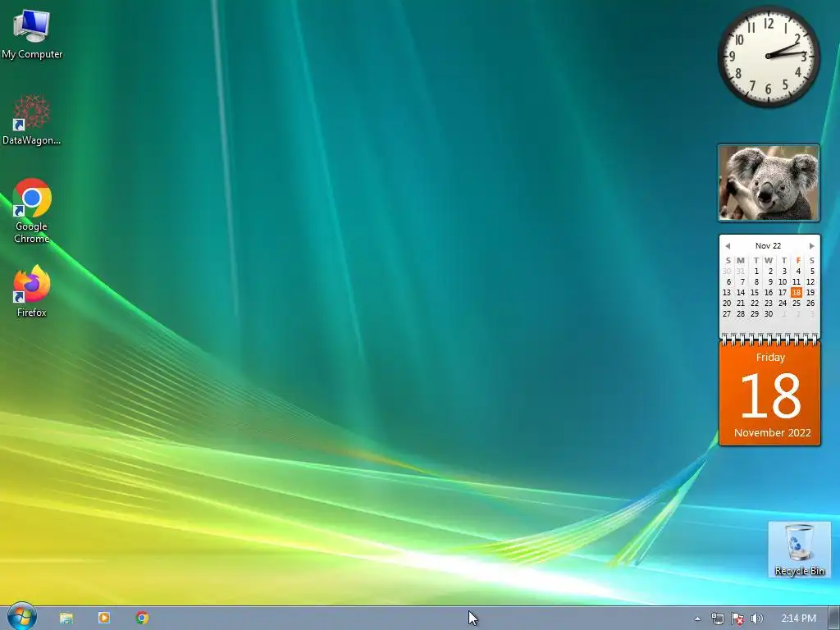Click the analog clock gadget

(769, 56)
